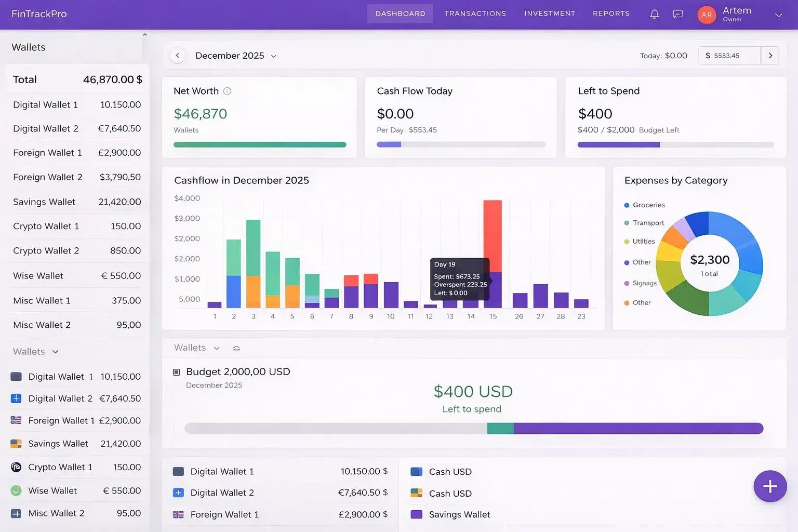Click the AR avatar icon

(707, 15)
